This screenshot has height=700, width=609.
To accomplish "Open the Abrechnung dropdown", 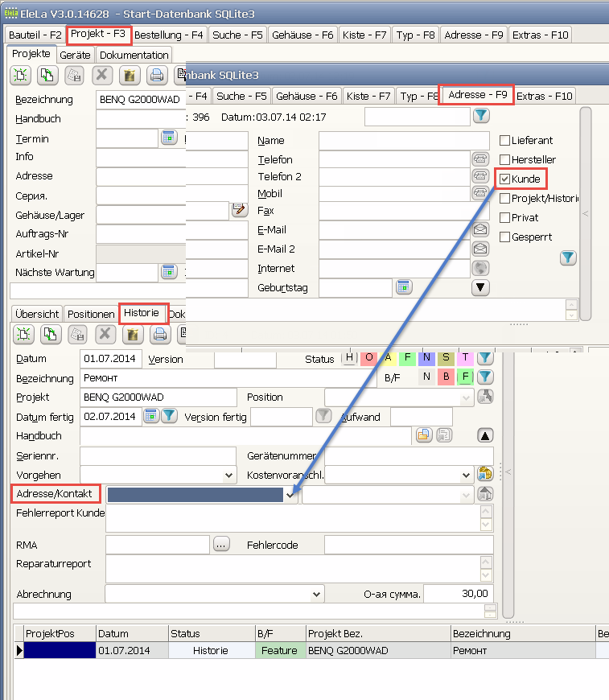I will 316,594.
